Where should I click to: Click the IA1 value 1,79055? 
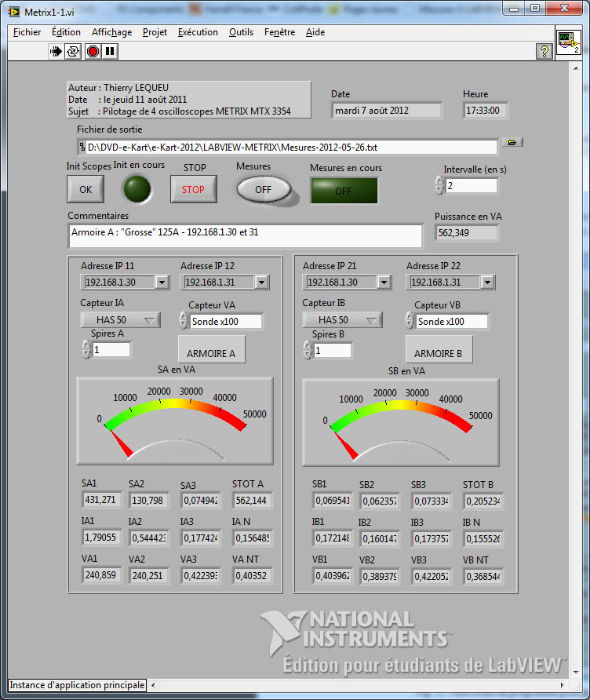[102, 537]
